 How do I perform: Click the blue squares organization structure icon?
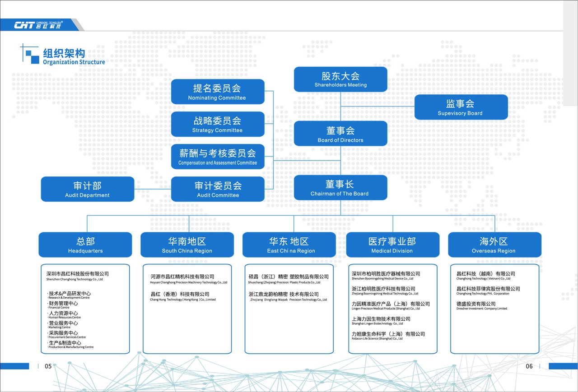[x=30, y=55]
